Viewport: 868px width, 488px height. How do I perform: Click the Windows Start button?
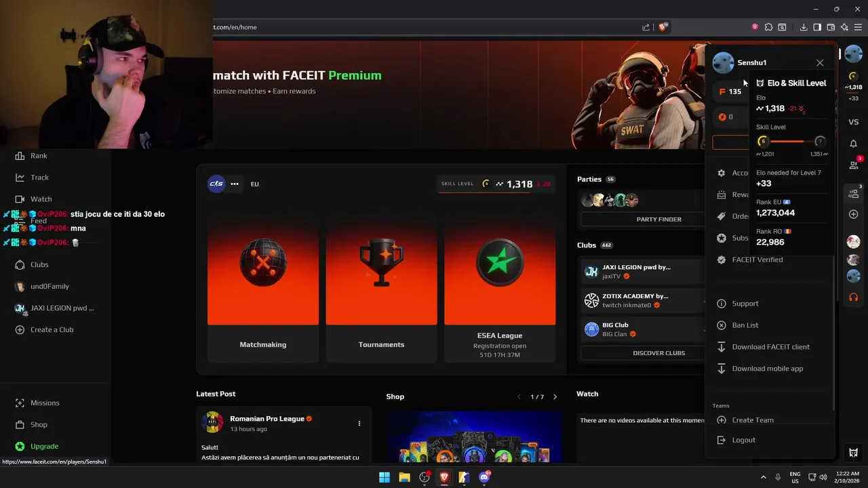tap(384, 477)
